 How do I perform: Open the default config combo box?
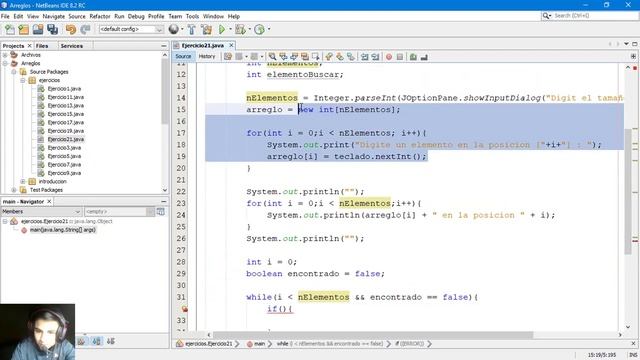point(131,29)
